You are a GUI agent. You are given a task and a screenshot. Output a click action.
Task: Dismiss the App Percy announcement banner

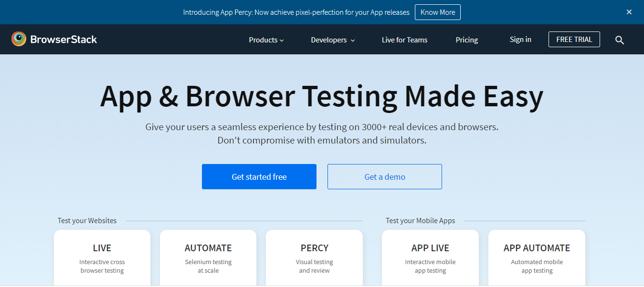(x=629, y=12)
